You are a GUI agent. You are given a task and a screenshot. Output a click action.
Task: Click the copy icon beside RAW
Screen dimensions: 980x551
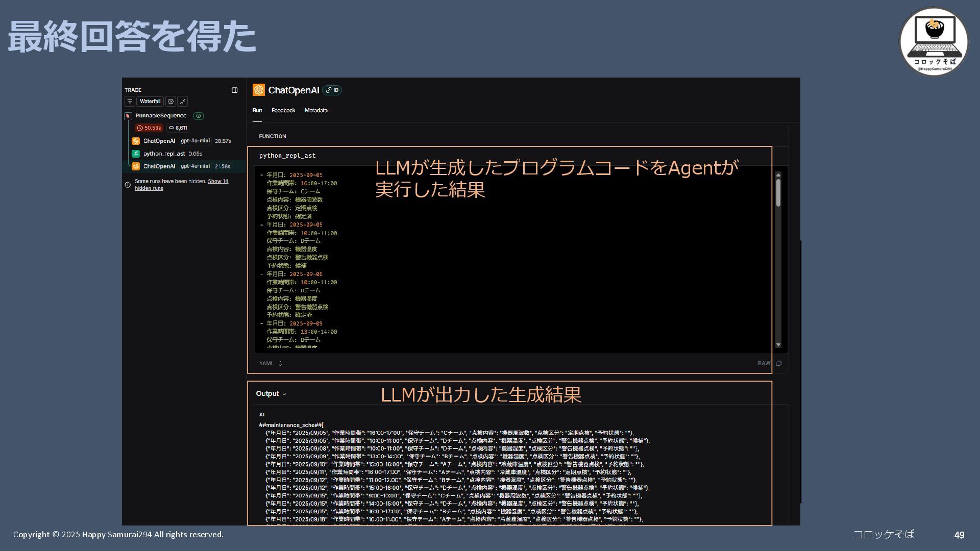(779, 364)
